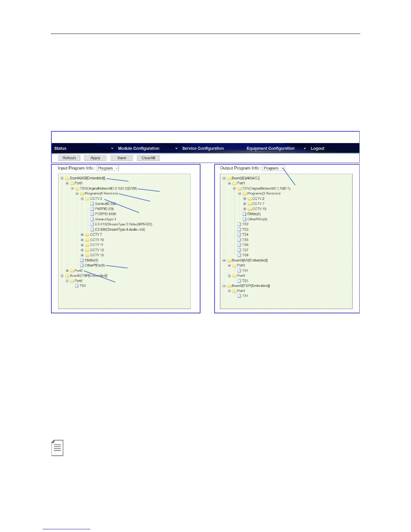Open the Module Configuration menu
This screenshot has width=411, height=532.
point(139,148)
